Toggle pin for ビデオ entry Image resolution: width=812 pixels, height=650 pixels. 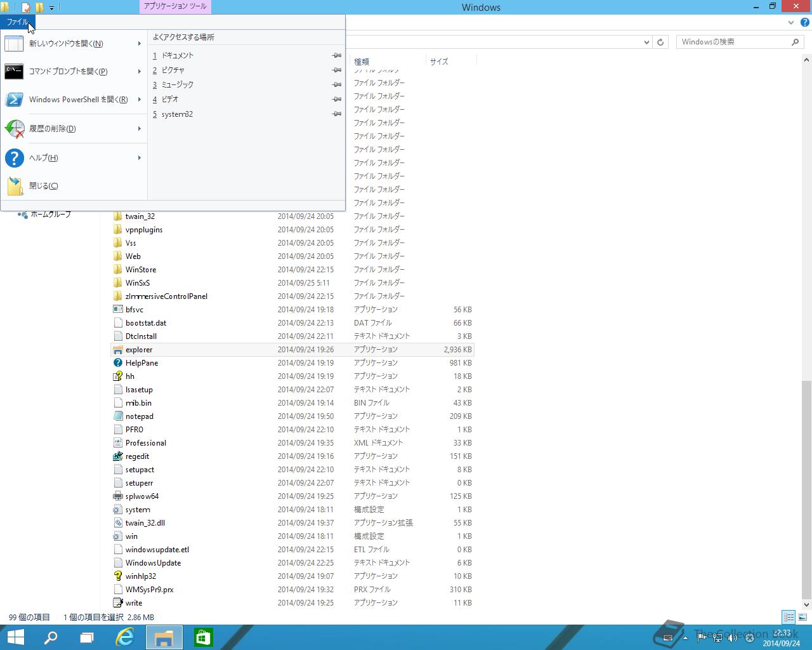[x=337, y=100]
